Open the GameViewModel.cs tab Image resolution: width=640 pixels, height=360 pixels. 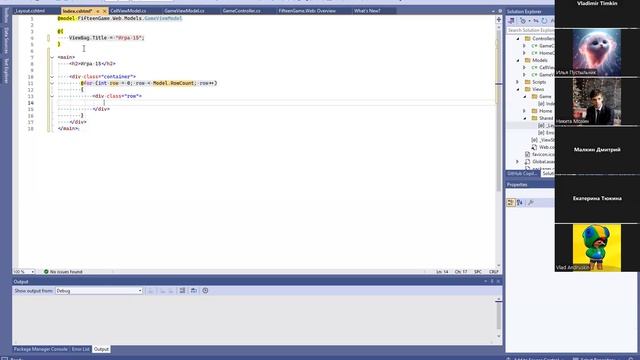click(184, 11)
